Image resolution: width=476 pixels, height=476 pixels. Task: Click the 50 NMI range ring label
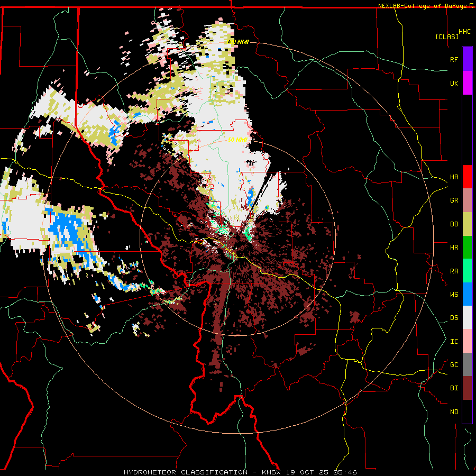[x=237, y=140]
